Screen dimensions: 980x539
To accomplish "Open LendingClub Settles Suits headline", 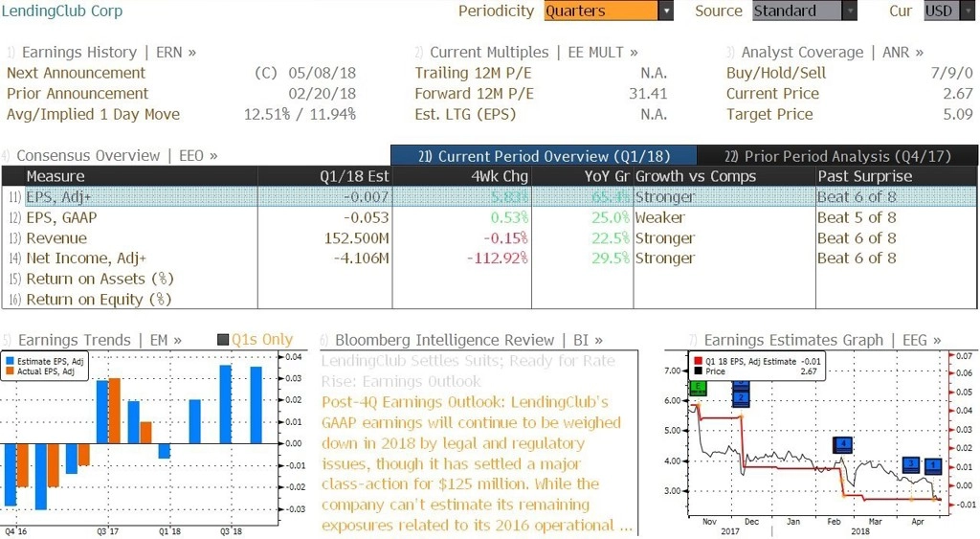I will [x=468, y=371].
